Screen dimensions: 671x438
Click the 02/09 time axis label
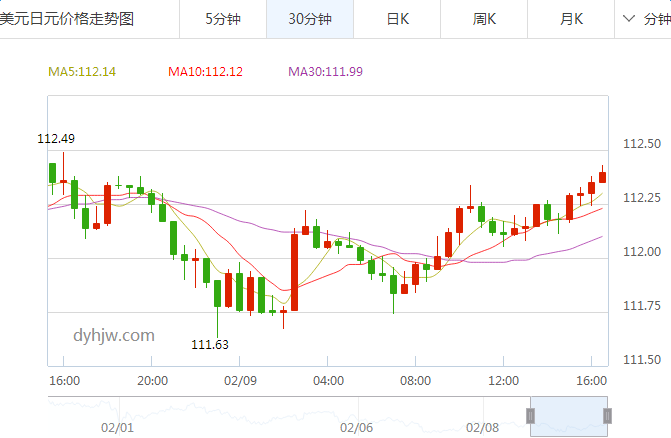pyautogui.click(x=240, y=381)
